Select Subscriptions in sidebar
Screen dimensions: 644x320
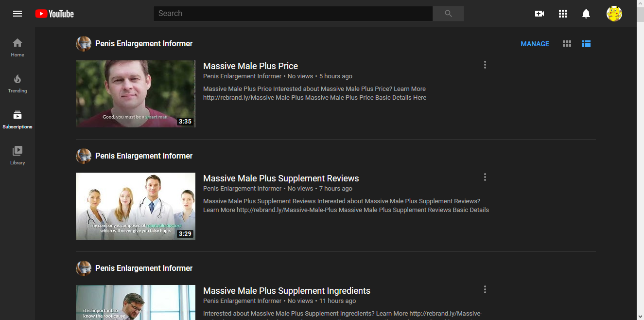pos(17,119)
